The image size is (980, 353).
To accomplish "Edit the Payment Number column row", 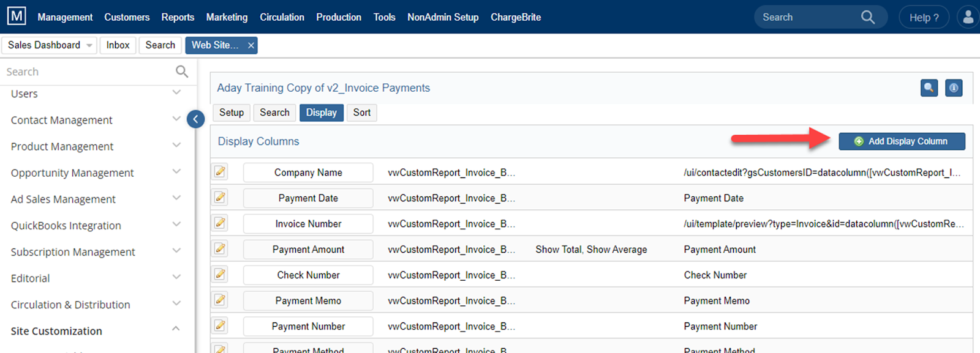I will point(221,326).
